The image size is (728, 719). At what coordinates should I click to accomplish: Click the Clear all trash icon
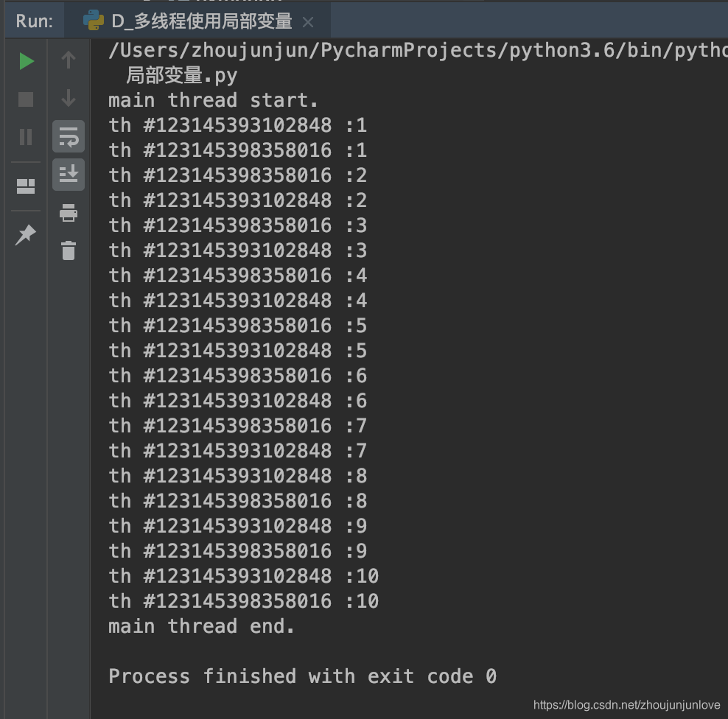[x=69, y=250]
